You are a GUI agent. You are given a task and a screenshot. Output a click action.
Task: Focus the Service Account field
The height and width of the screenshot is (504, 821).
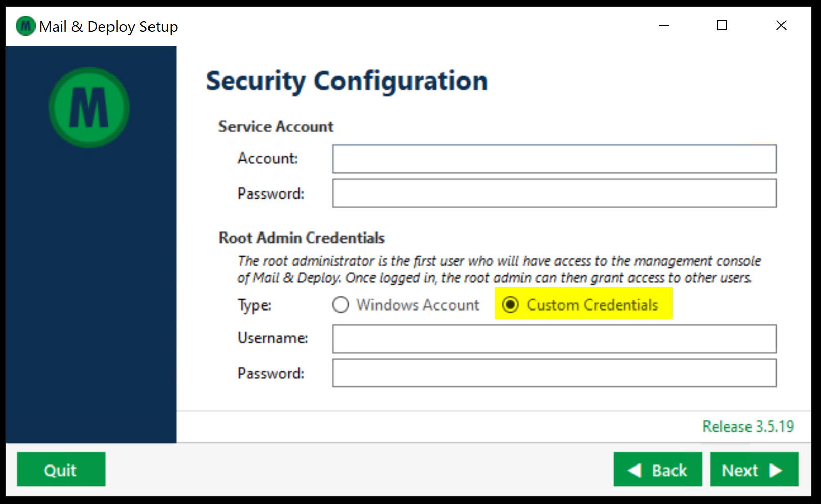pyautogui.click(x=554, y=159)
